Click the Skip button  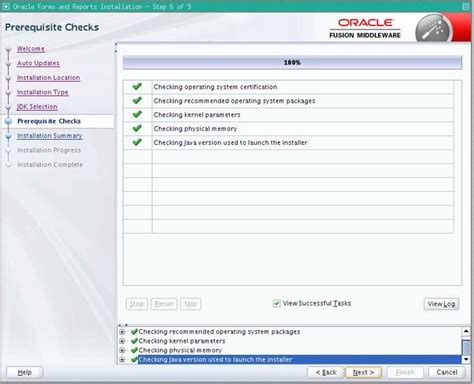[x=191, y=304]
